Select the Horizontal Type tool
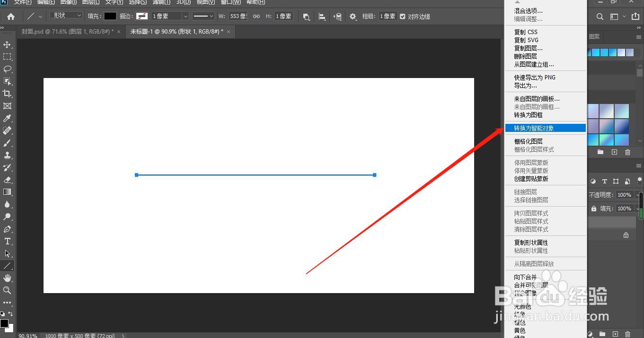 [7, 241]
